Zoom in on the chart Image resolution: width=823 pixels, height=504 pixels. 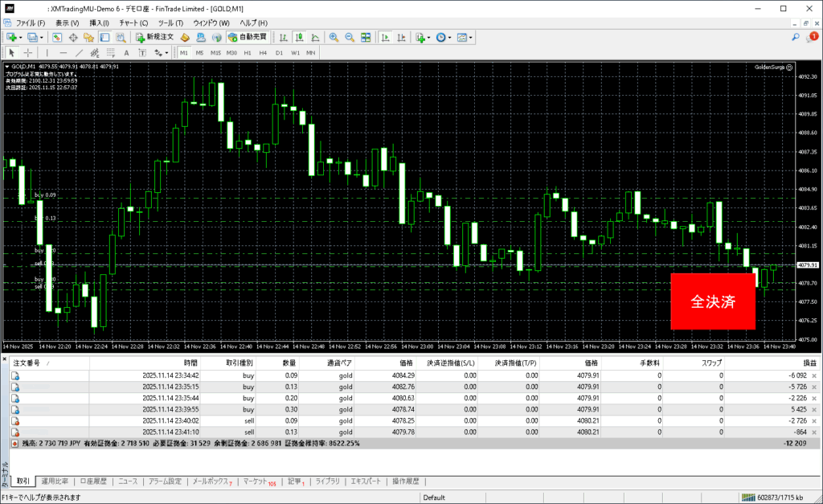tap(334, 38)
